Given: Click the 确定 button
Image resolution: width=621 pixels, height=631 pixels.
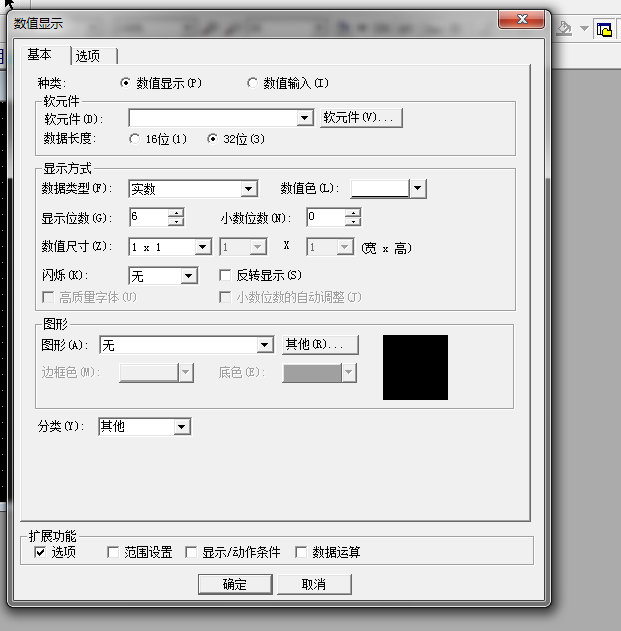Looking at the screenshot, I should [235, 584].
